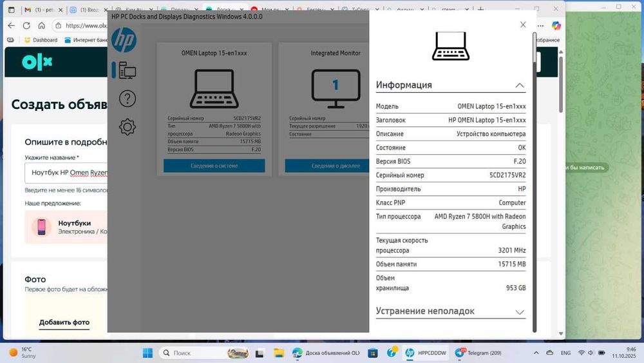Click the serial number value 5CD2175VR2 in info panel

507,175
